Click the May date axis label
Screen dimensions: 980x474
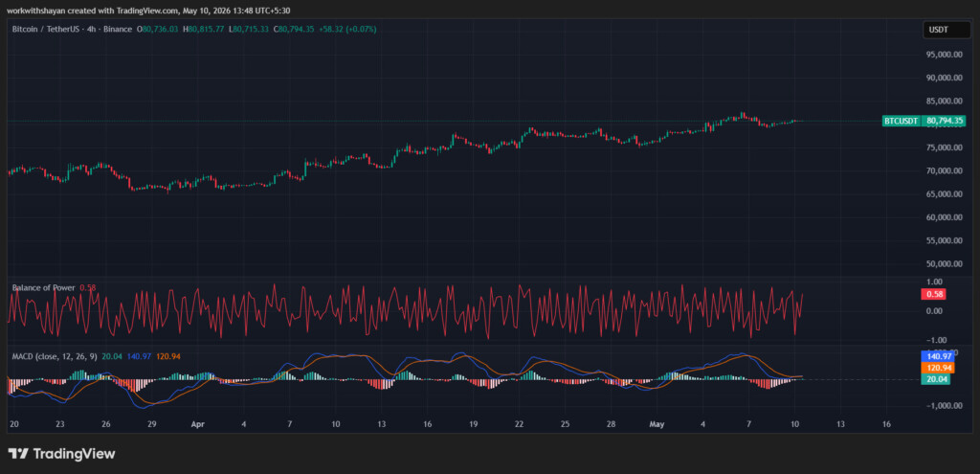pyautogui.click(x=657, y=424)
